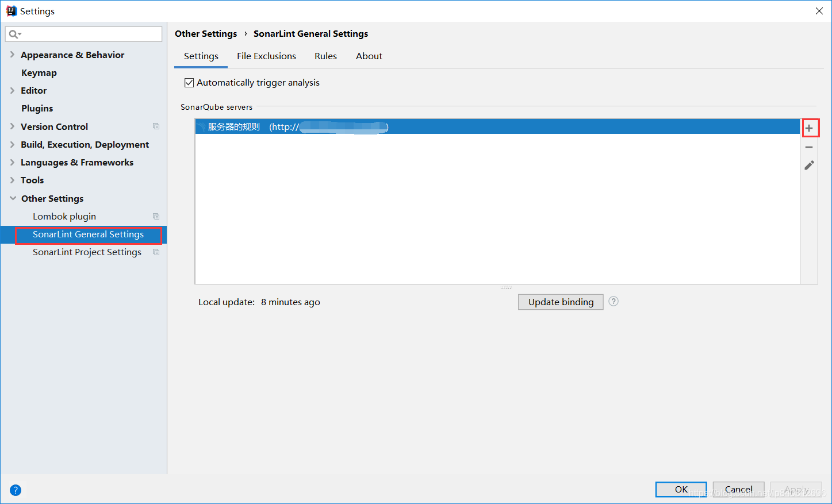Expand Appearance & Behavior tree node
This screenshot has width=832, height=504.
click(x=12, y=55)
